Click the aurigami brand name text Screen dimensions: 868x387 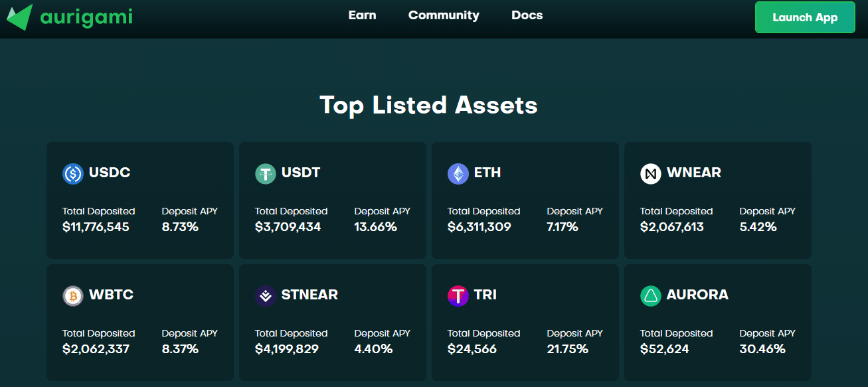click(x=86, y=16)
